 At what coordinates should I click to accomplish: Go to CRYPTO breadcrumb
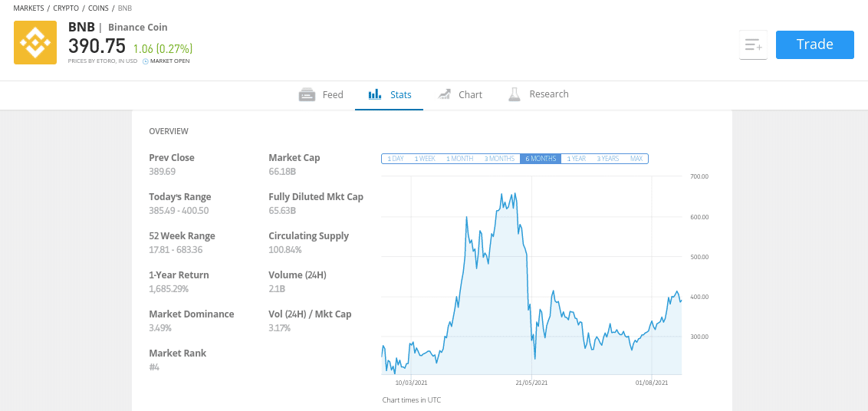(66, 8)
